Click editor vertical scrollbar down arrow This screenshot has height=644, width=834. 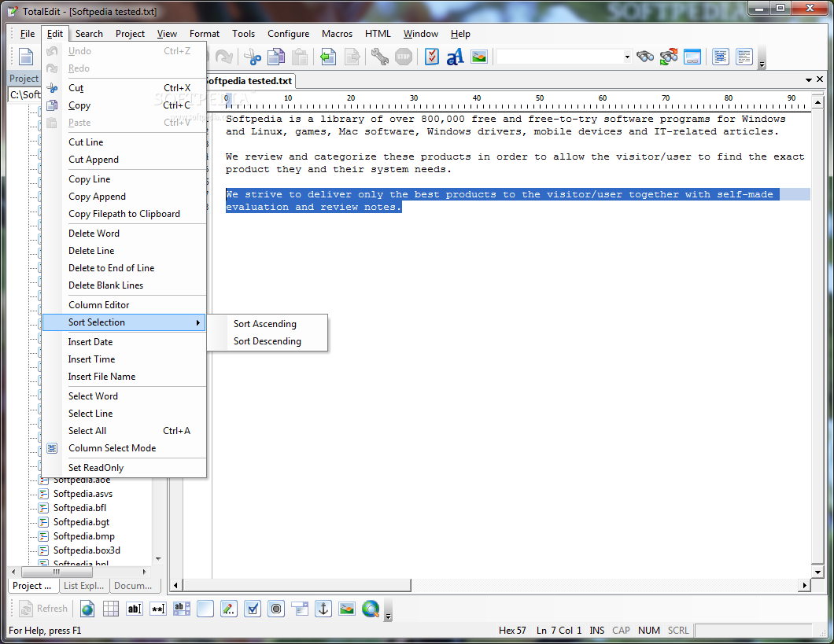818,572
